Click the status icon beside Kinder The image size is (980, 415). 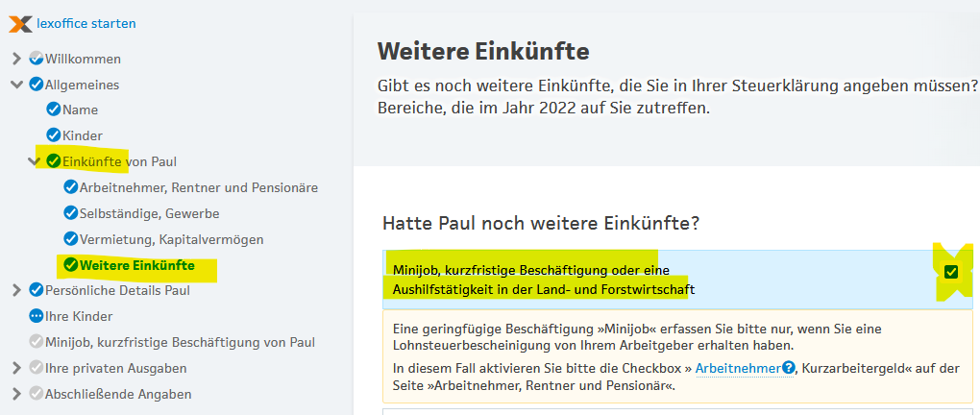[x=54, y=136]
